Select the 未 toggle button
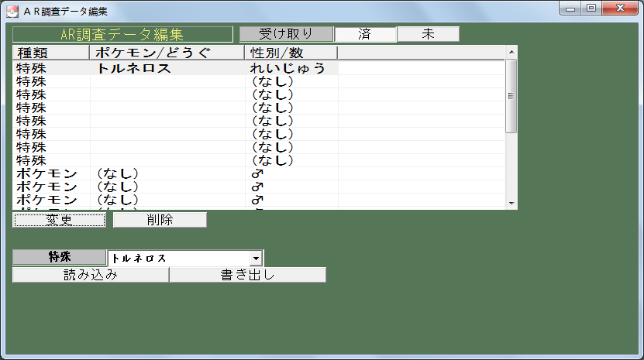Viewport: 644px width, 360px height. point(428,34)
